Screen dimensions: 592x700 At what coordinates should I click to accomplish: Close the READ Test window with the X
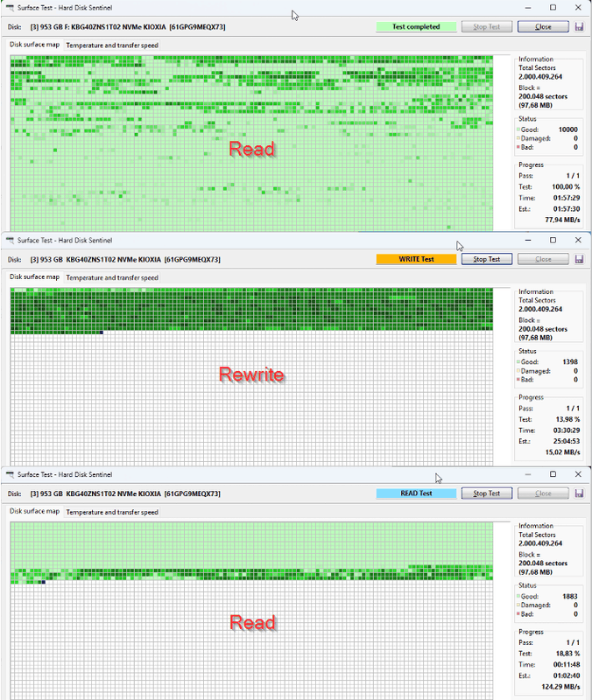coord(578,474)
